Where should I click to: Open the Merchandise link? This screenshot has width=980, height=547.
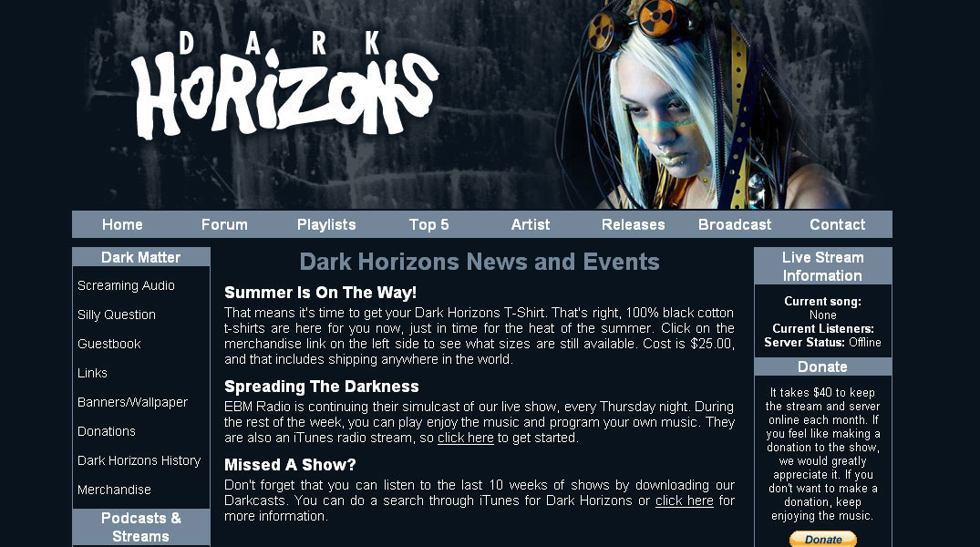114,490
